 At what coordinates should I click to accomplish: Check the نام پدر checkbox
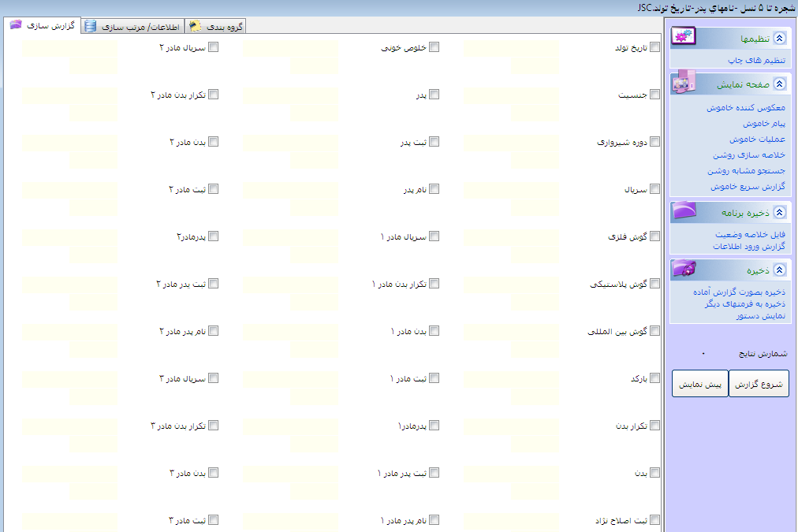tap(434, 188)
